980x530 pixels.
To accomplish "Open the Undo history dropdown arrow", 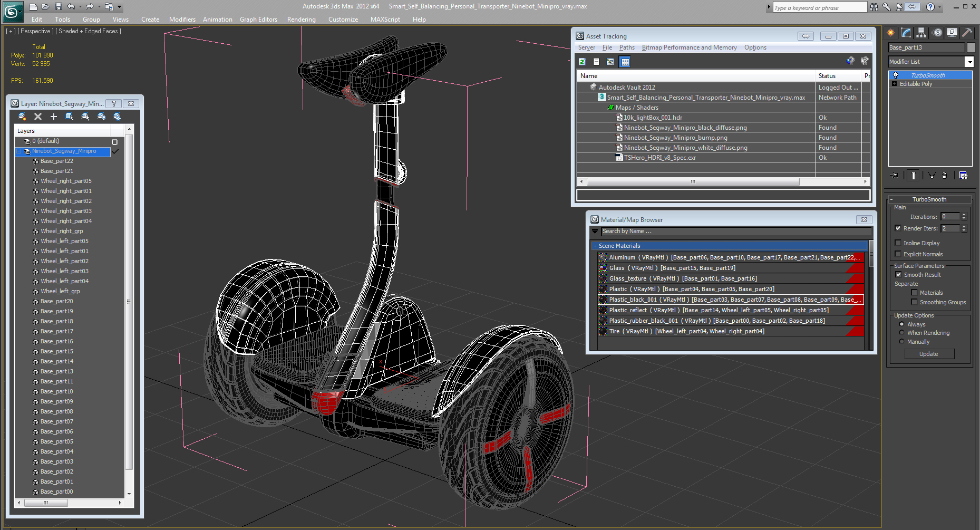I will pos(80,7).
